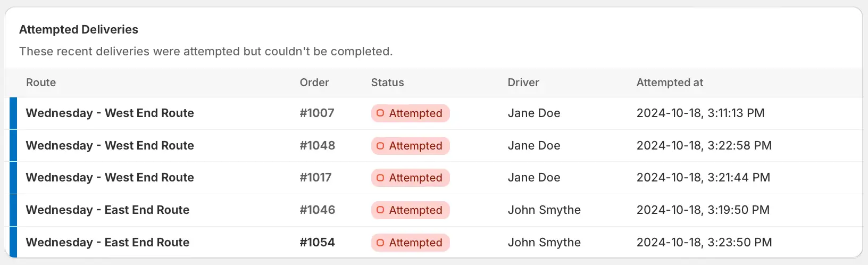Viewport: 868px width, 265px height.
Task: Click the Attempted status badge for order #1046
Action: (x=410, y=210)
